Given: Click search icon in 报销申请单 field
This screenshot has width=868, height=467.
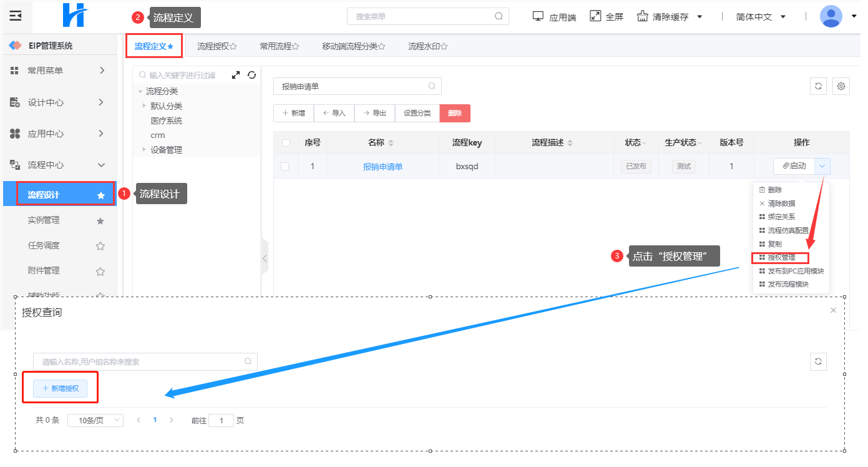Looking at the screenshot, I should click(431, 86).
